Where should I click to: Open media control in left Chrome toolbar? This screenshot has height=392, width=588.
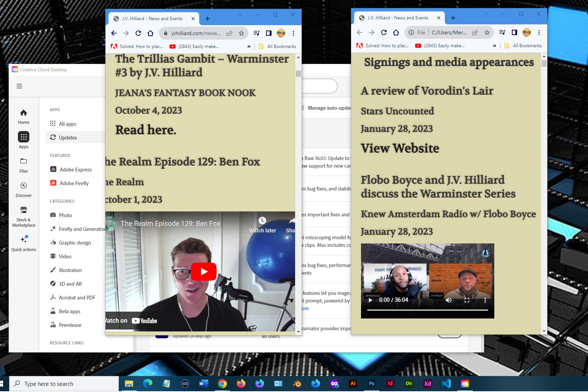257,33
